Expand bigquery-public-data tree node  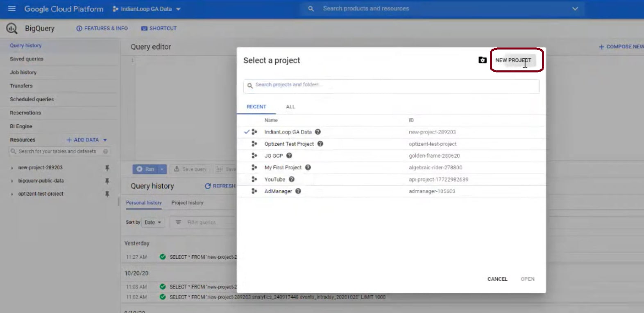(12, 181)
